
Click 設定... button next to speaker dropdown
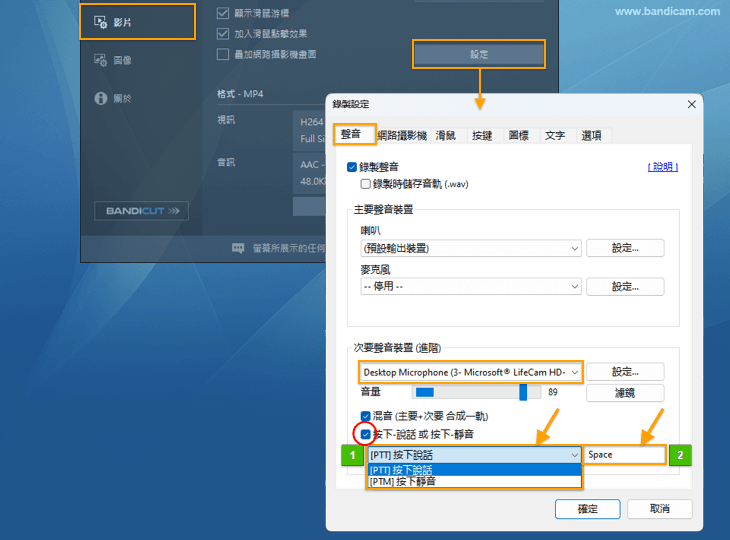coord(625,248)
